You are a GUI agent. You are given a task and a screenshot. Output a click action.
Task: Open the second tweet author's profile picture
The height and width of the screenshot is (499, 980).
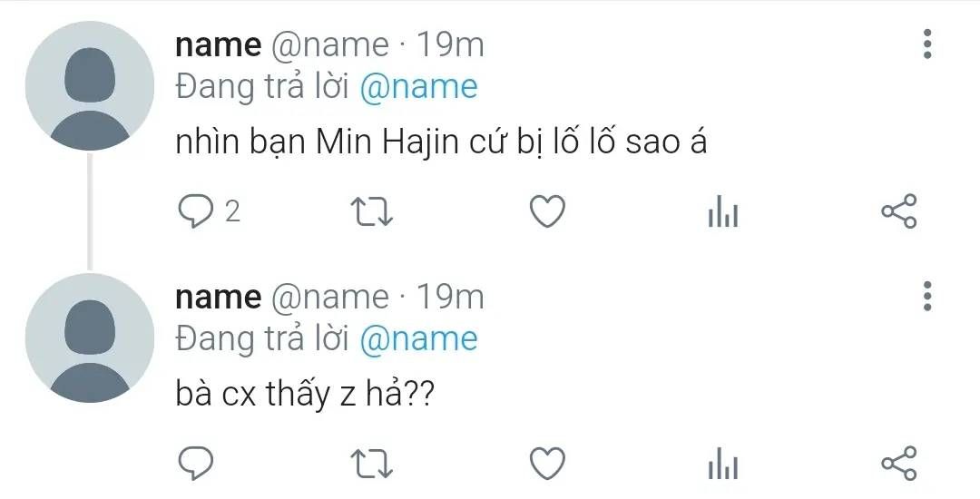click(x=89, y=338)
